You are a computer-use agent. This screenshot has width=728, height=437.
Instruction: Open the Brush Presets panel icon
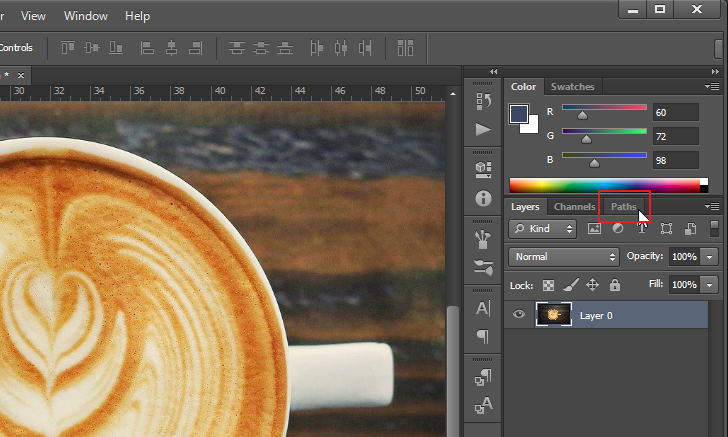(483, 267)
